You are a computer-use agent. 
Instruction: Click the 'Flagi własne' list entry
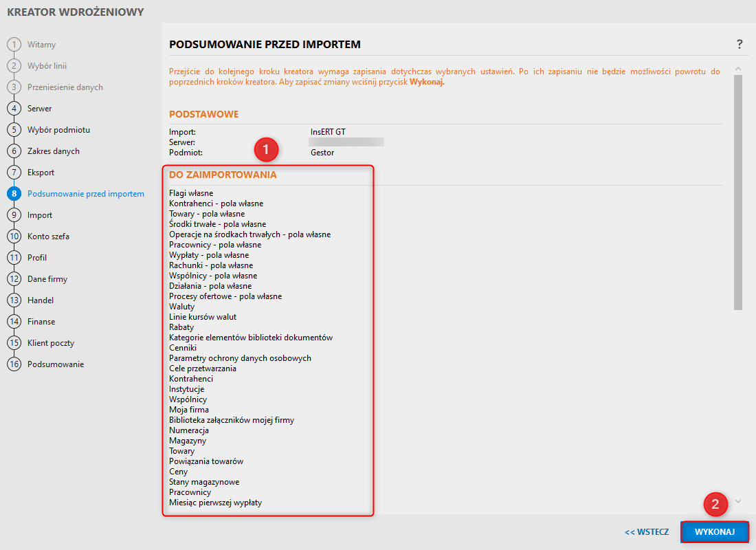coord(191,193)
